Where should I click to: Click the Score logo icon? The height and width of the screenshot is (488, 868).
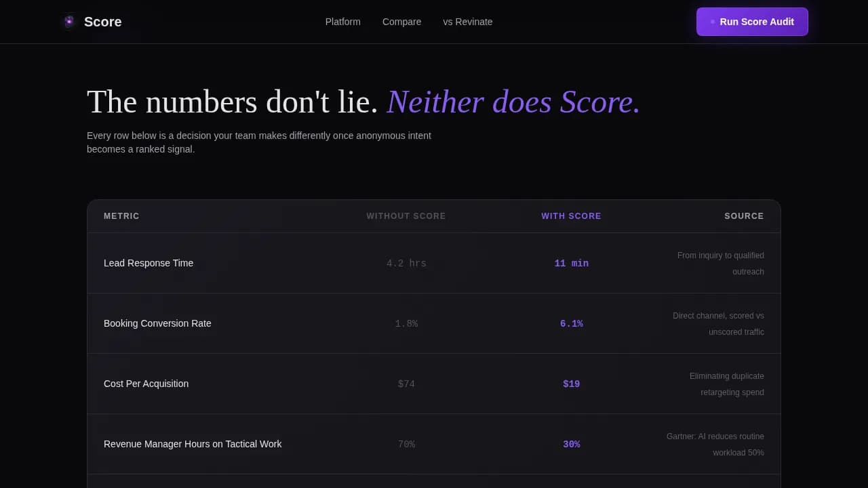pos(68,22)
